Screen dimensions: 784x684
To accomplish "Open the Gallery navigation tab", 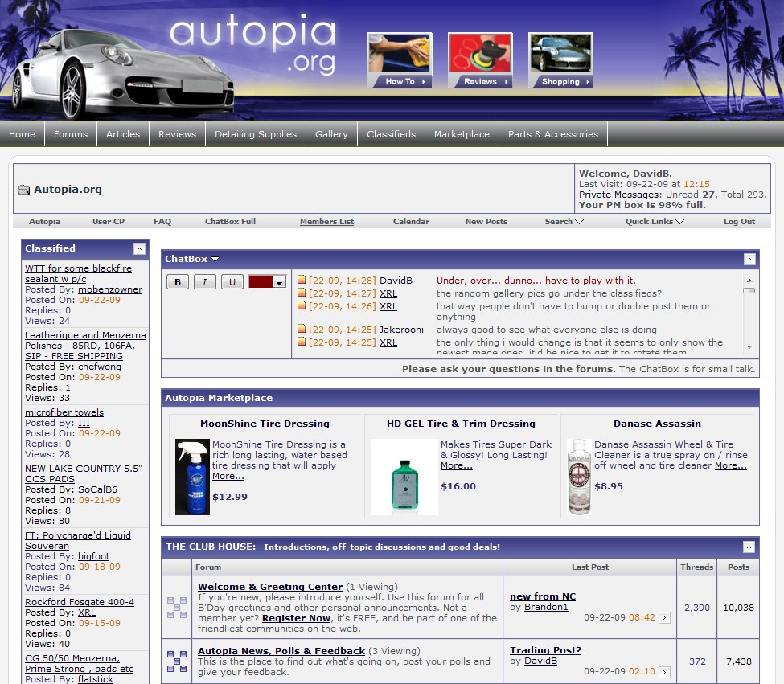I will [x=331, y=134].
